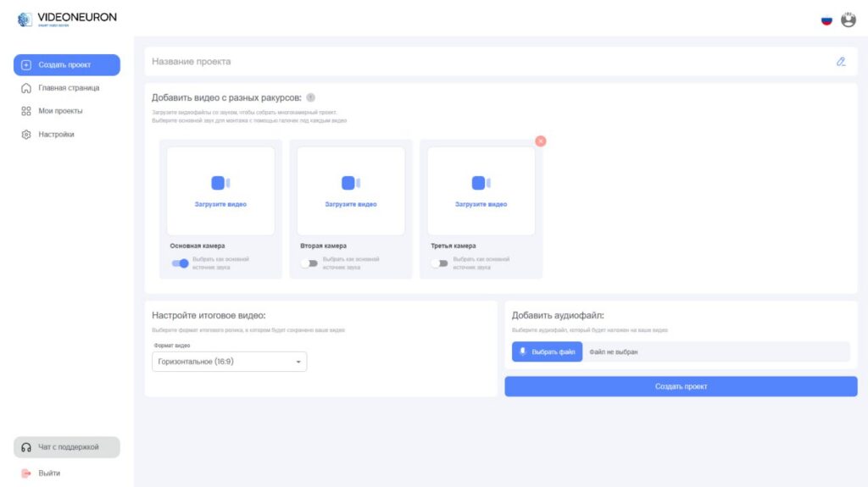
Task: Click the camera icon in Основная камера upload box
Action: point(220,183)
